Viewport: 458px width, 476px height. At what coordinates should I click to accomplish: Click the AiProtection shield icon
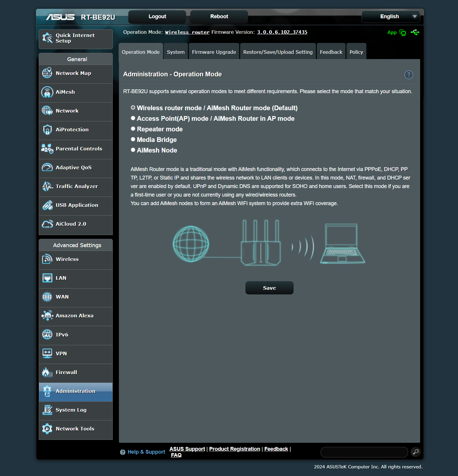point(47,130)
